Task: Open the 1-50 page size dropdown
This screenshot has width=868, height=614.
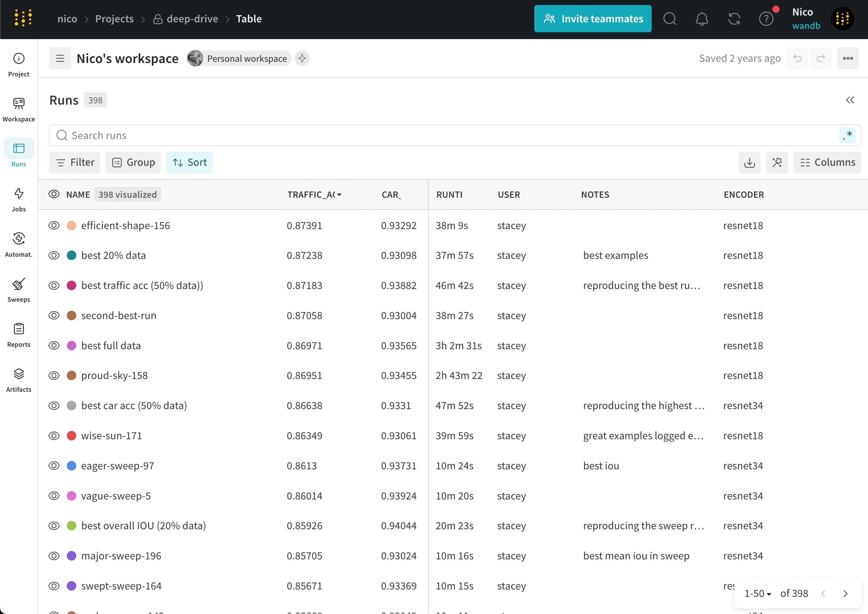Action: point(757,594)
